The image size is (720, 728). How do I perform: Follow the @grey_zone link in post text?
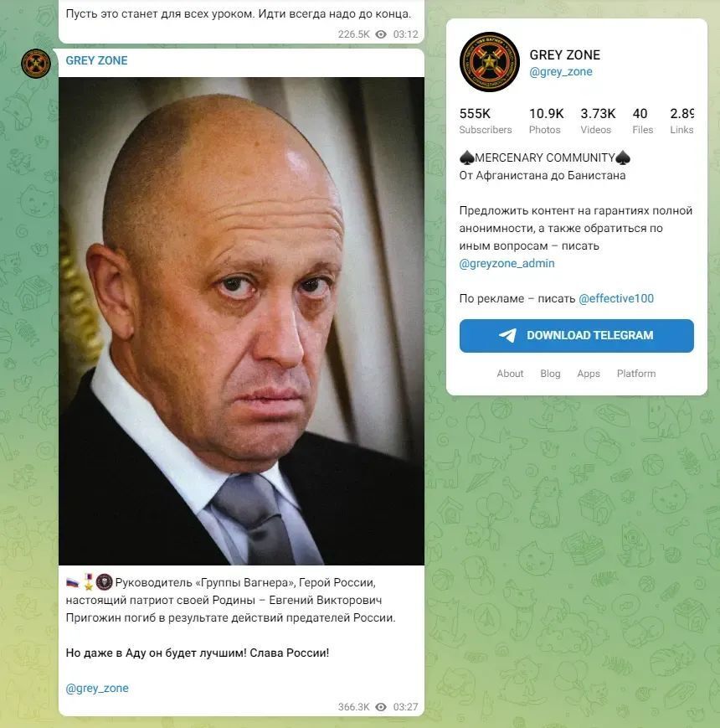[x=97, y=688]
